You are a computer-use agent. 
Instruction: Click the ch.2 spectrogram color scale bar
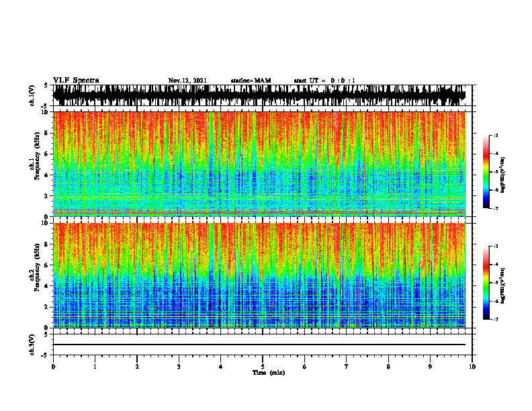click(x=486, y=283)
